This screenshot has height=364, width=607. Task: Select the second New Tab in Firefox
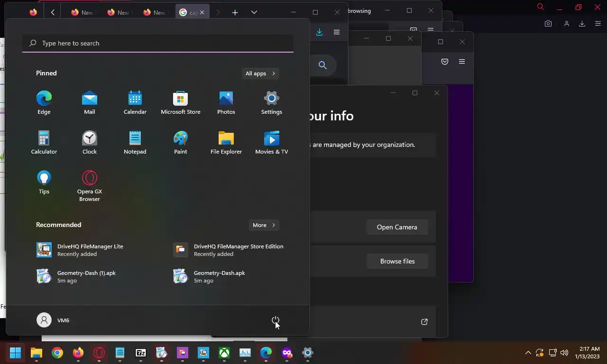click(118, 12)
